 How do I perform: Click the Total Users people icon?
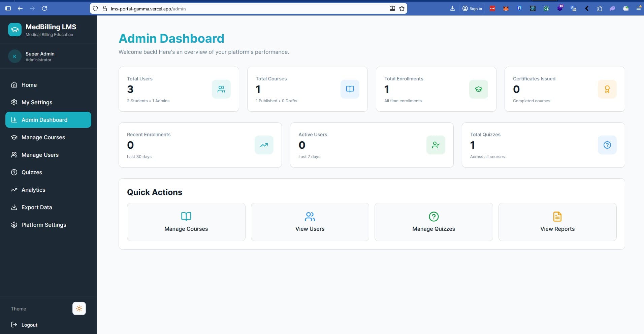(221, 89)
